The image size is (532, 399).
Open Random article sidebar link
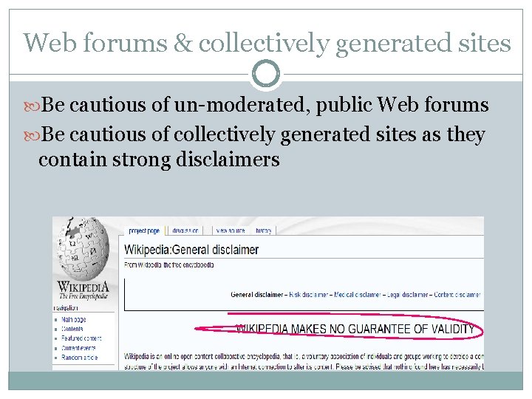point(79,358)
